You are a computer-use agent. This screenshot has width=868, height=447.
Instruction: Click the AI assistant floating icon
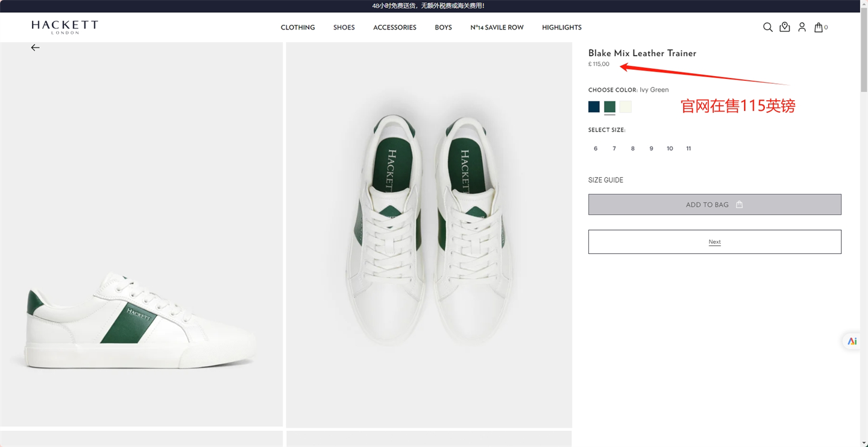pyautogui.click(x=852, y=341)
